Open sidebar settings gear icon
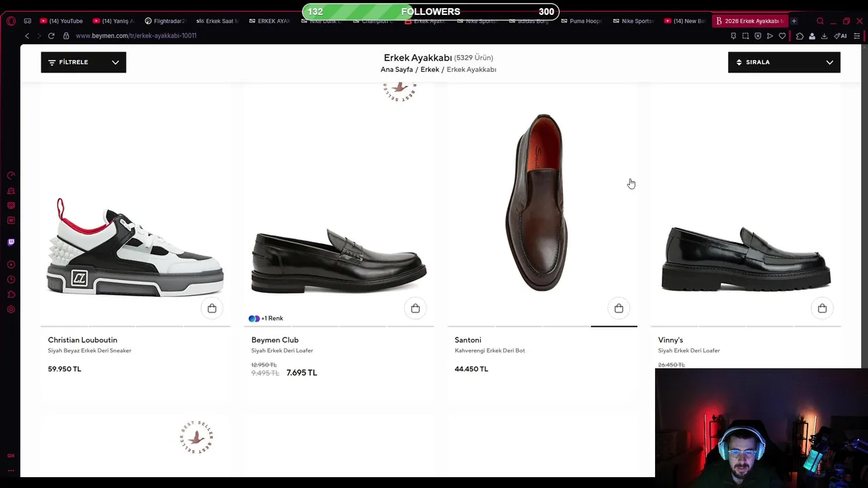Viewport: 868px width, 488px height. point(11,309)
